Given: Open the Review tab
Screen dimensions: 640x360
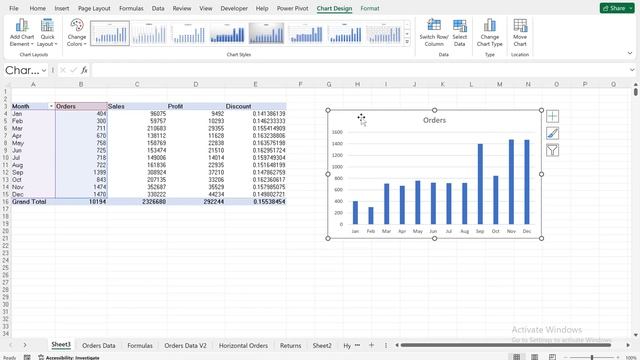Looking at the screenshot, I should pos(182,8).
